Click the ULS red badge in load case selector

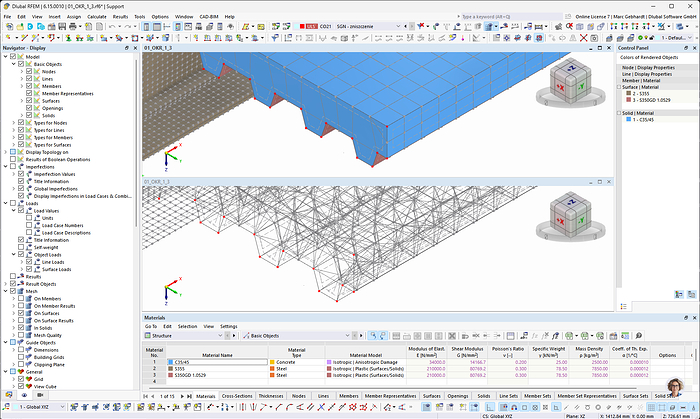click(311, 26)
